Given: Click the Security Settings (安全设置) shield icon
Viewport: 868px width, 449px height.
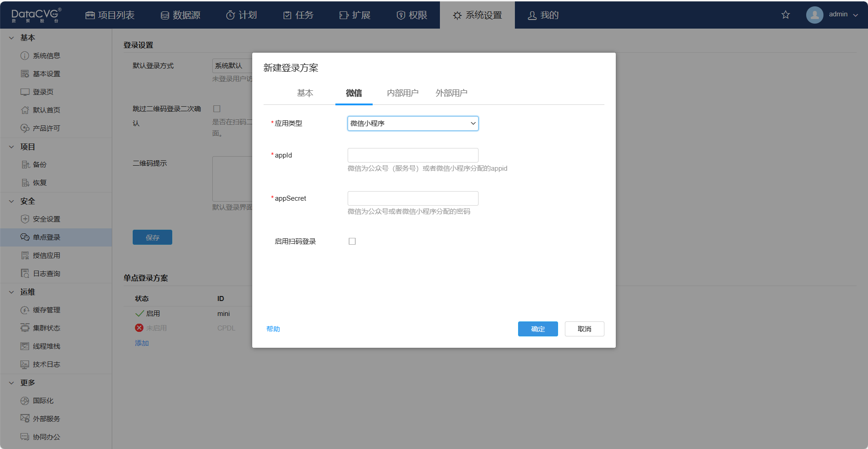Looking at the screenshot, I should pyautogui.click(x=25, y=219).
